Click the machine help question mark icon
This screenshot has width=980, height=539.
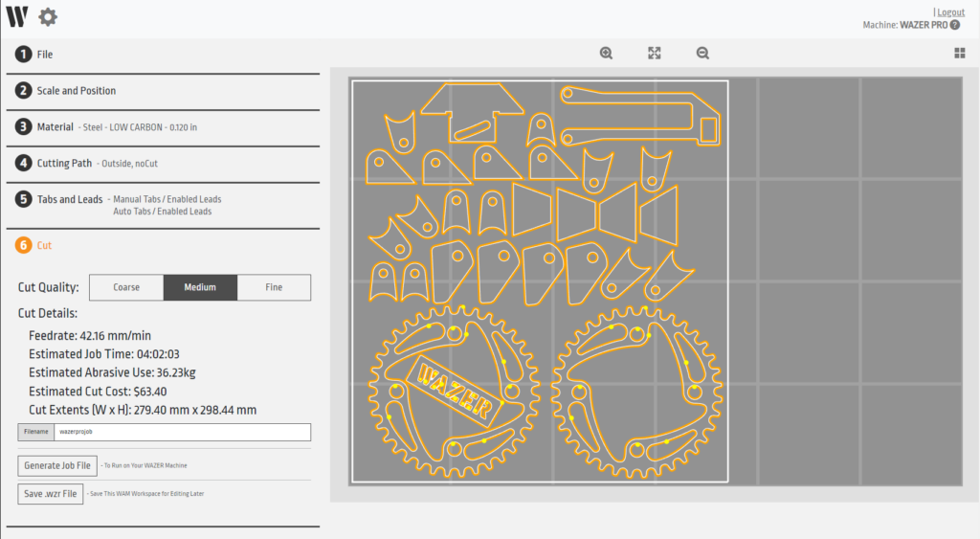click(x=954, y=25)
